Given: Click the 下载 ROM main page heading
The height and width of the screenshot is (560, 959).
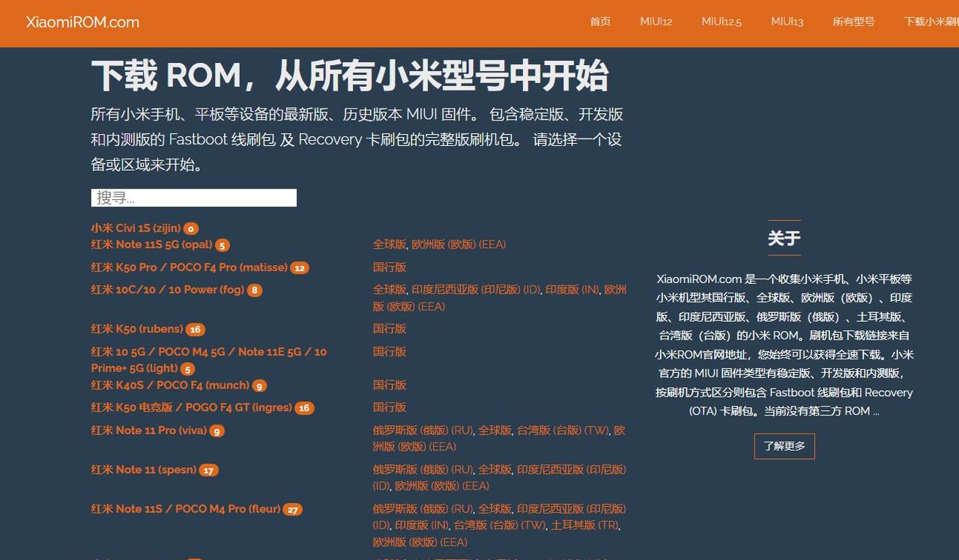Looking at the screenshot, I should (x=350, y=75).
